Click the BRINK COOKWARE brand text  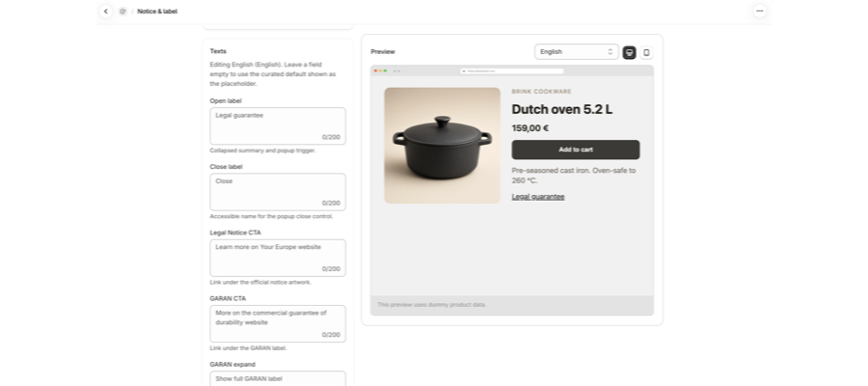tap(541, 92)
